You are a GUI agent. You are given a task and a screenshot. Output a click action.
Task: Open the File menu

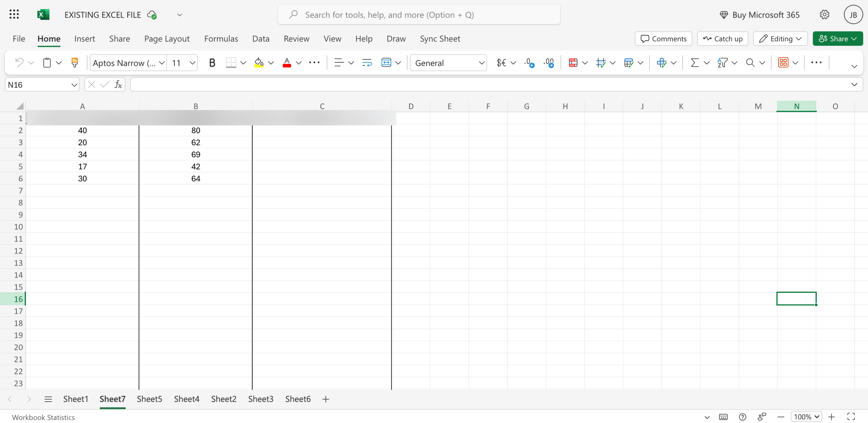[19, 39]
